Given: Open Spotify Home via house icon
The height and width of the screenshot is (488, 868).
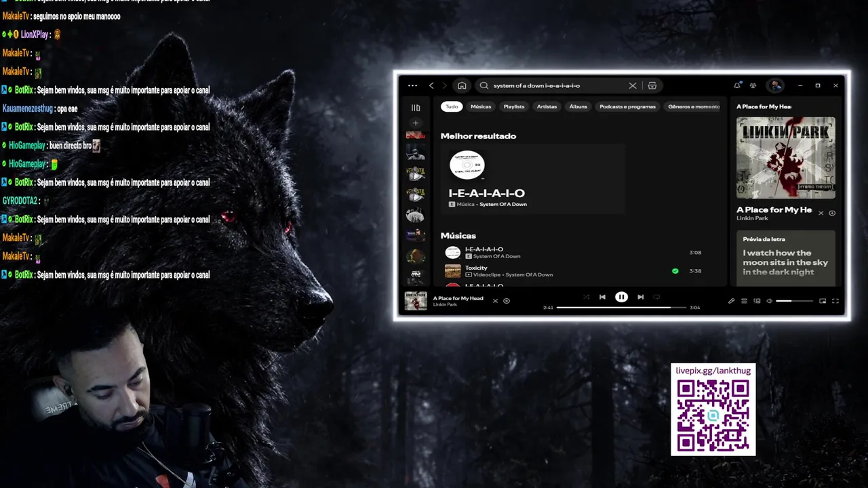Looking at the screenshot, I should (462, 85).
